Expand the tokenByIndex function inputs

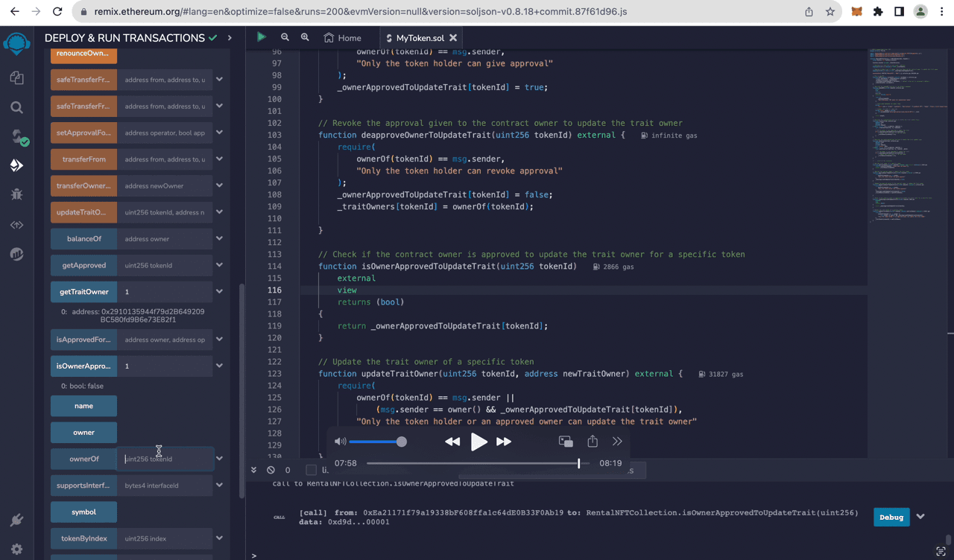point(219,538)
